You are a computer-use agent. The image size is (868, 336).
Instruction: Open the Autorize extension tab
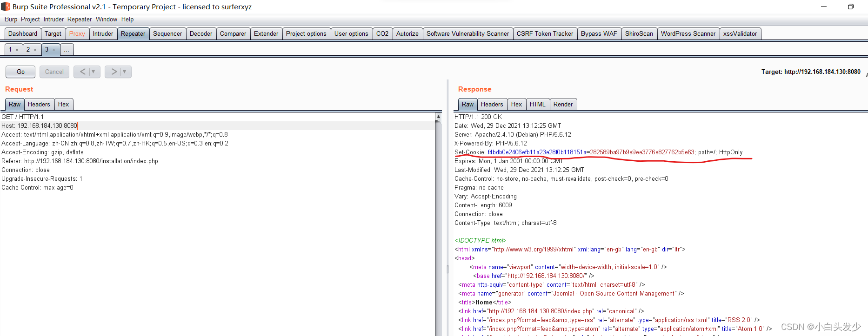click(x=407, y=33)
